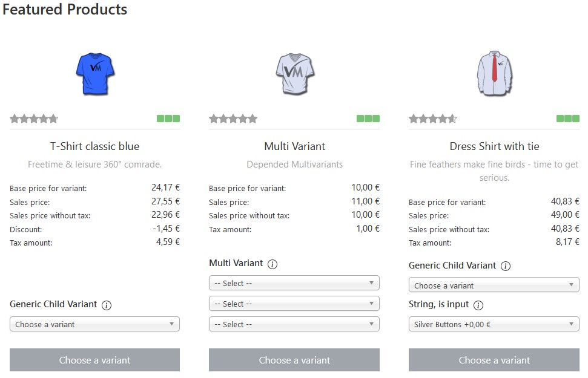Click star rating of Multi Variant product
588x378 pixels.
tap(233, 119)
